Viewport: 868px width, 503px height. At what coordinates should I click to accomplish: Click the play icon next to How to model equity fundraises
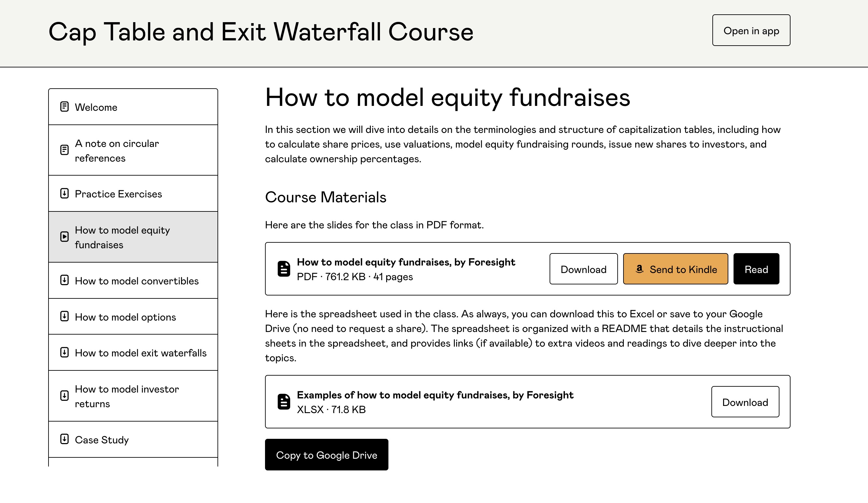tap(64, 237)
